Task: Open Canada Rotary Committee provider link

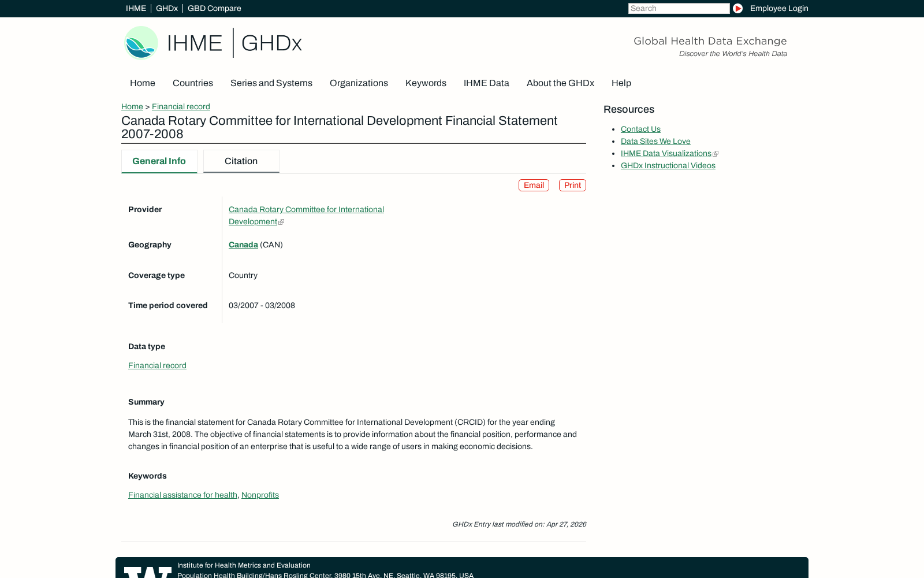Action: [x=306, y=216]
